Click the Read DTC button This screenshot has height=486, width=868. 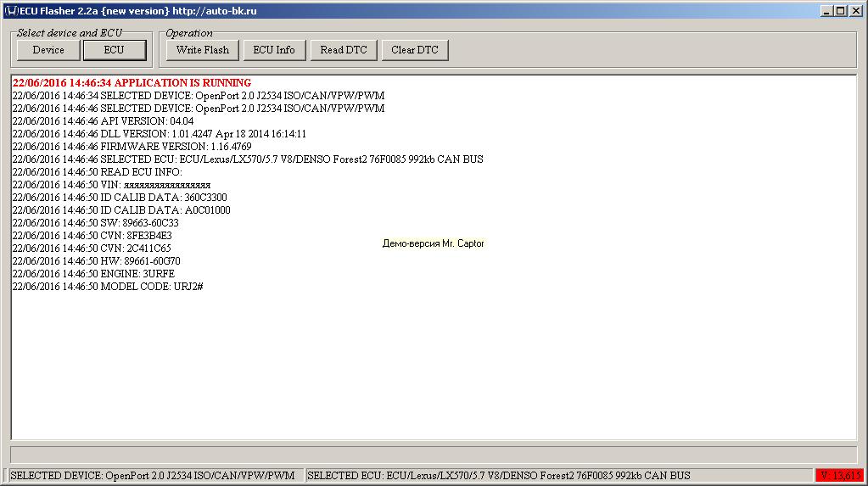[x=344, y=50]
